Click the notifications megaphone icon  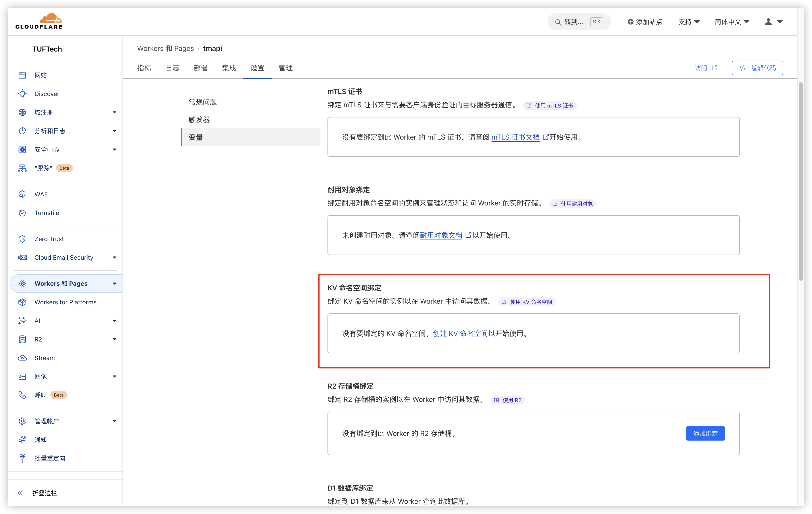(22, 440)
